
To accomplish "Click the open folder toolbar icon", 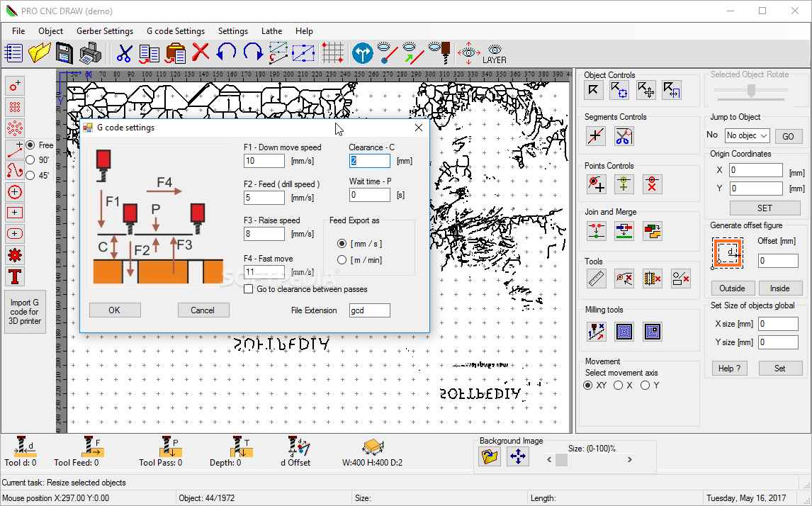I will tap(40, 53).
